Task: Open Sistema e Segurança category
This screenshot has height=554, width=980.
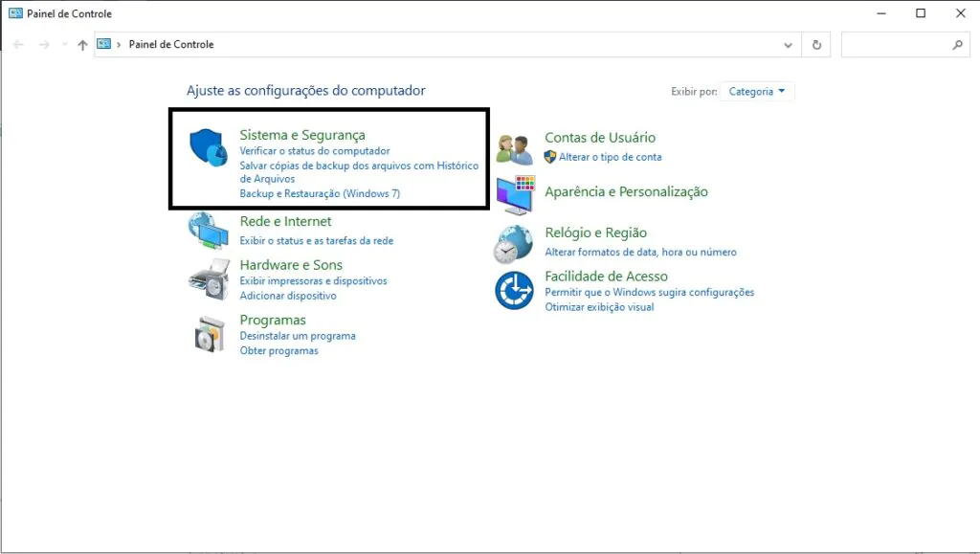Action: coord(302,135)
